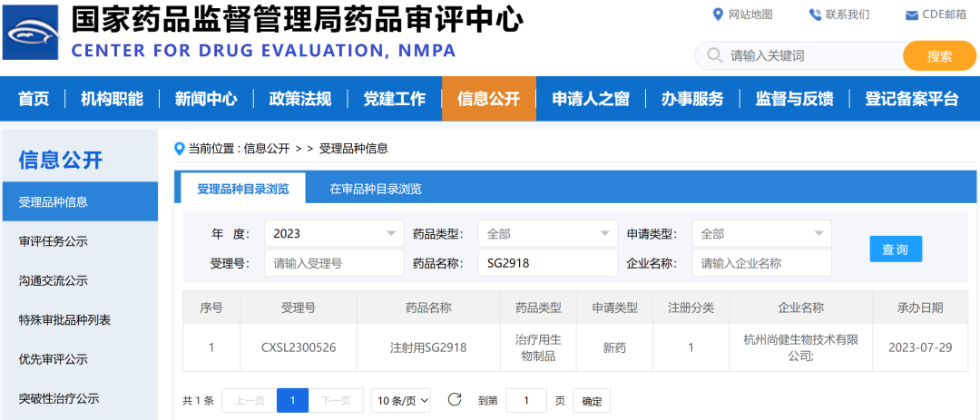
Task: Click the 共 1 条 total count text
Action: tap(198, 401)
